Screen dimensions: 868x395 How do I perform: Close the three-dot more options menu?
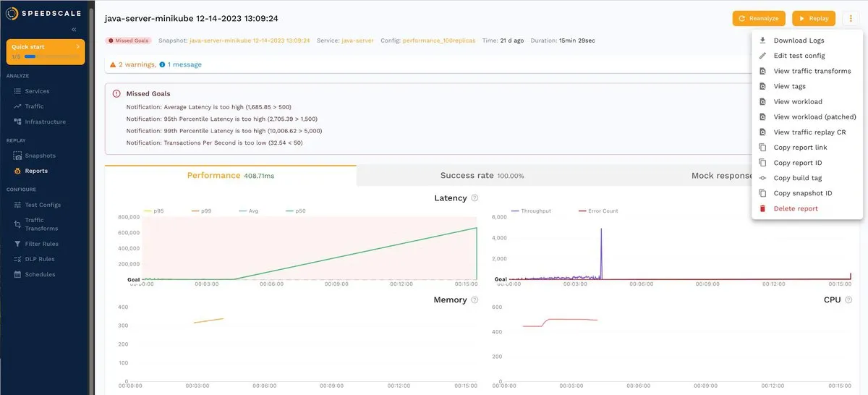point(850,18)
